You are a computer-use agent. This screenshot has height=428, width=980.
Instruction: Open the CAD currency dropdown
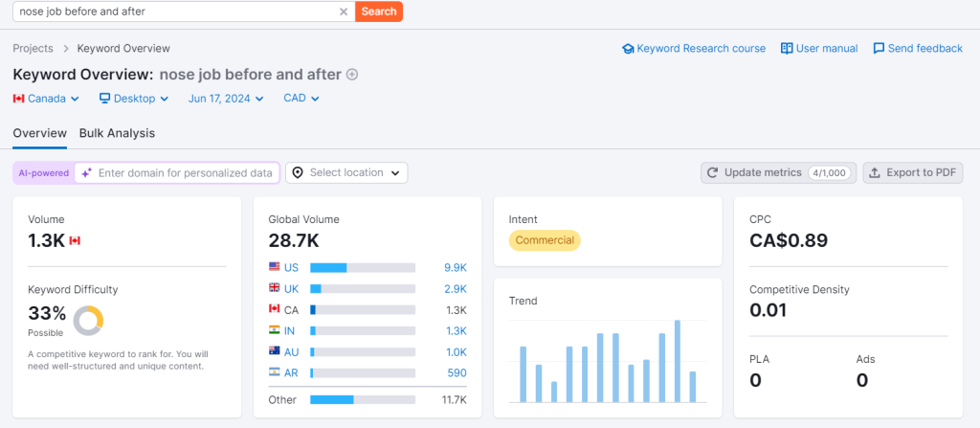point(301,99)
